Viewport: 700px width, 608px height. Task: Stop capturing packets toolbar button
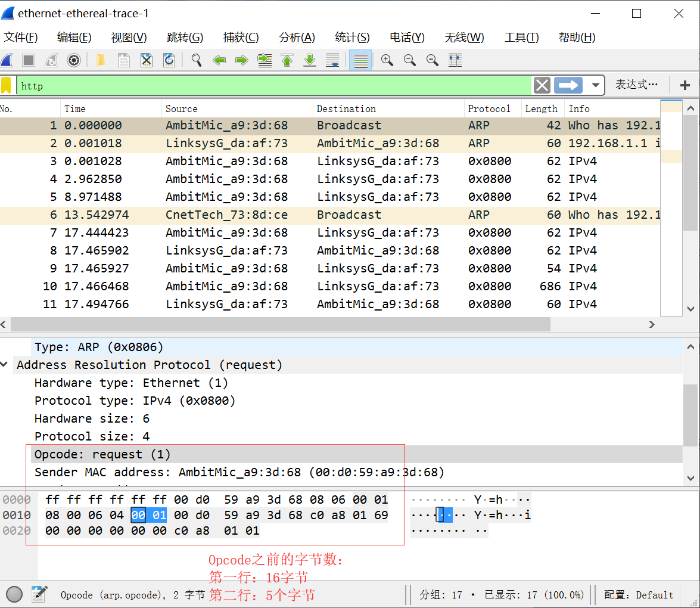tap(29, 60)
